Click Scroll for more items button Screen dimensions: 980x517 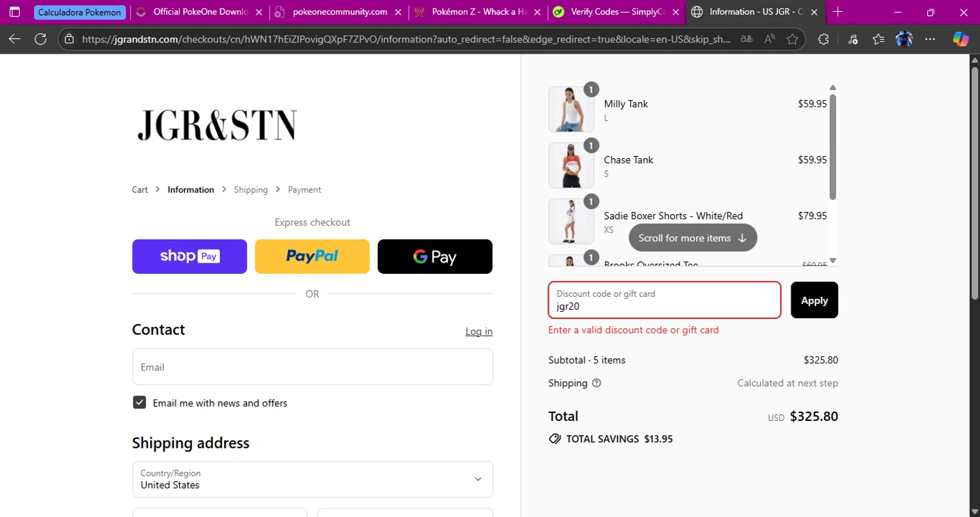(693, 238)
